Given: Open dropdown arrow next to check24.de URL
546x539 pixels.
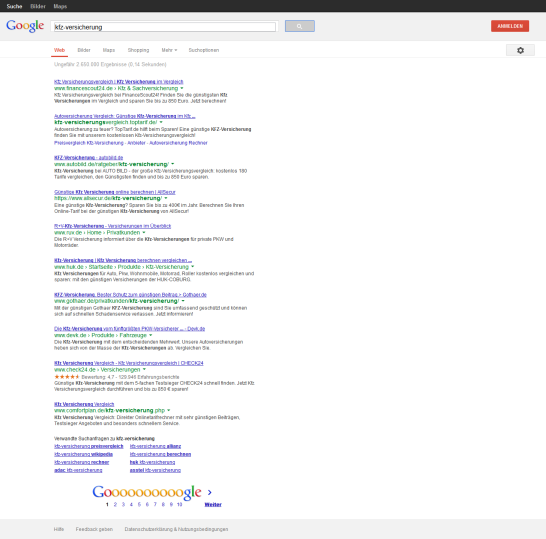Looking at the screenshot, I should pyautogui.click(x=144, y=369).
